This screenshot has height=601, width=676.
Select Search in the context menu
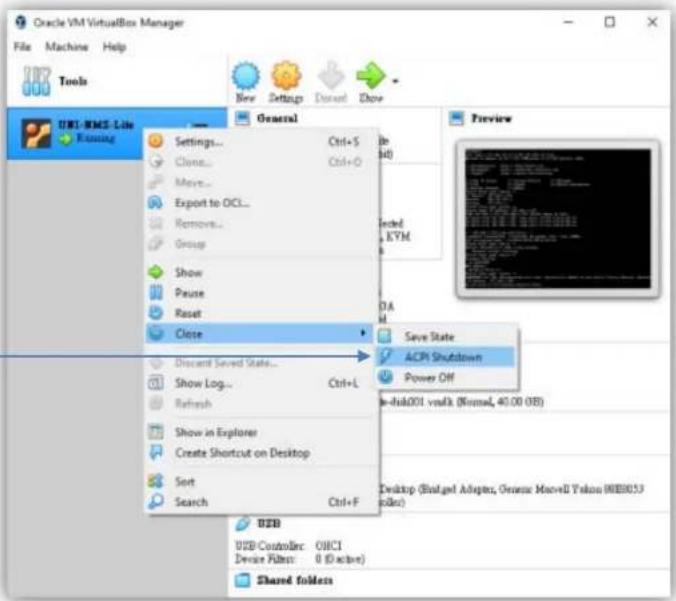pos(260,502)
